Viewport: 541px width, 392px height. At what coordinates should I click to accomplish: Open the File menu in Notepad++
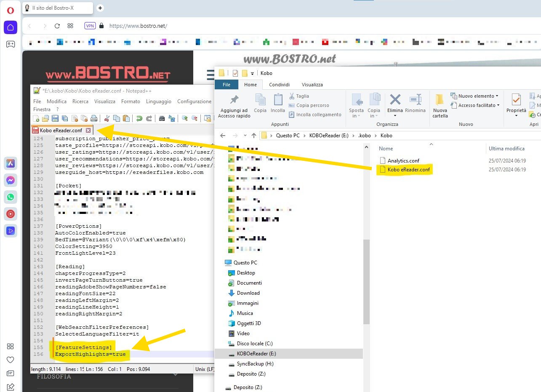click(x=37, y=101)
